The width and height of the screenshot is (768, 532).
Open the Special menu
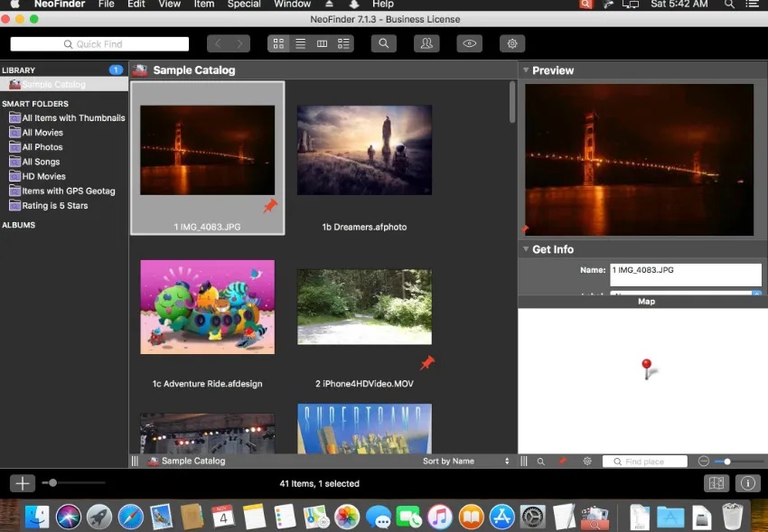pyautogui.click(x=244, y=5)
